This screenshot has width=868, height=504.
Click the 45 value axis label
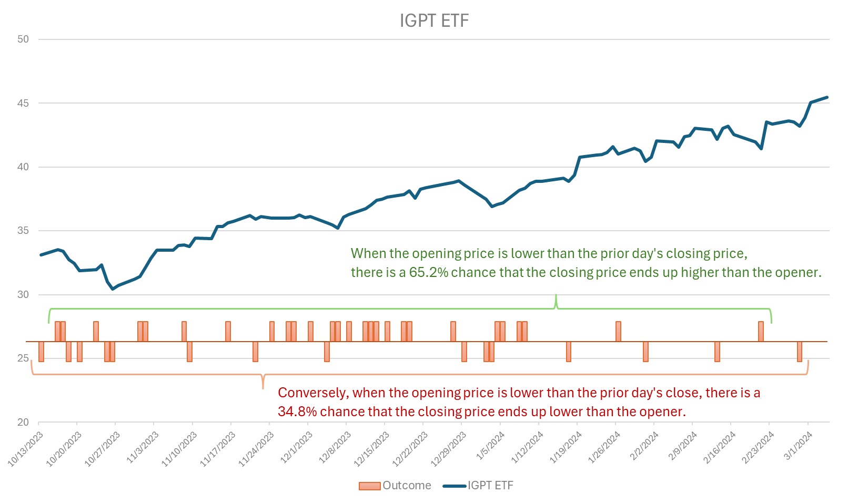(23, 103)
